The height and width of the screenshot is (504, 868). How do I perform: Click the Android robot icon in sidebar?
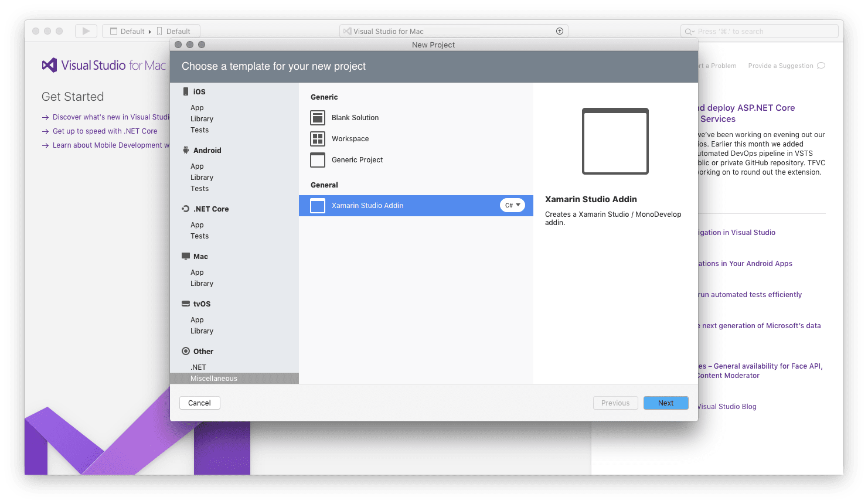[x=186, y=150]
